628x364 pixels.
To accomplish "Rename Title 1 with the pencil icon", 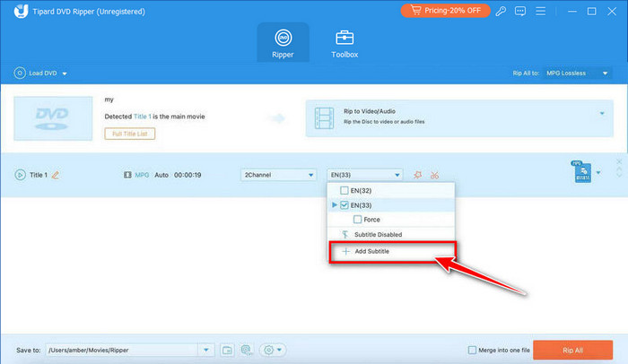I will (x=56, y=175).
